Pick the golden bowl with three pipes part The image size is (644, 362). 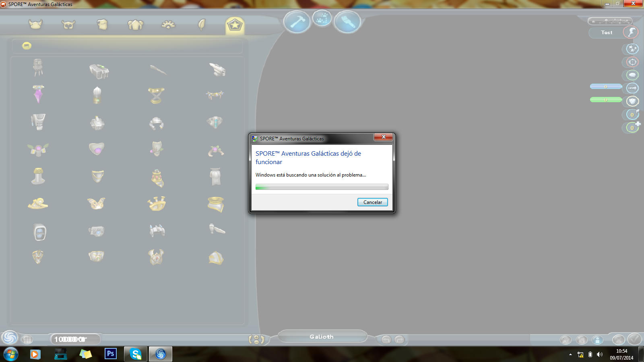click(157, 204)
